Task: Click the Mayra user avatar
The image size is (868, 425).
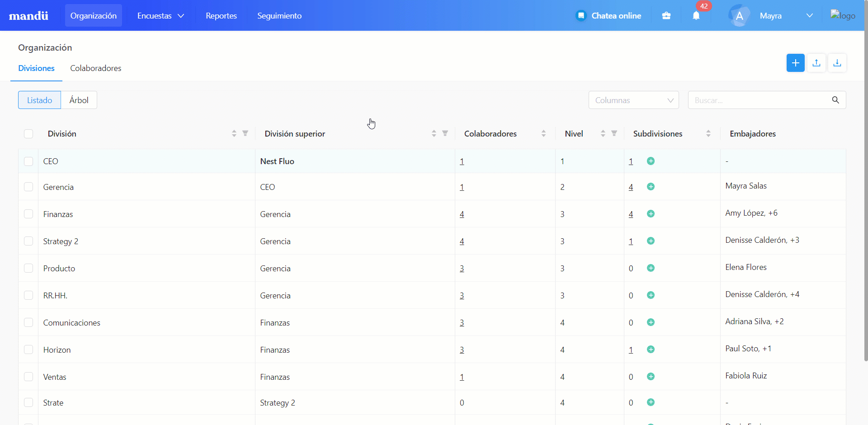Action: click(x=740, y=16)
